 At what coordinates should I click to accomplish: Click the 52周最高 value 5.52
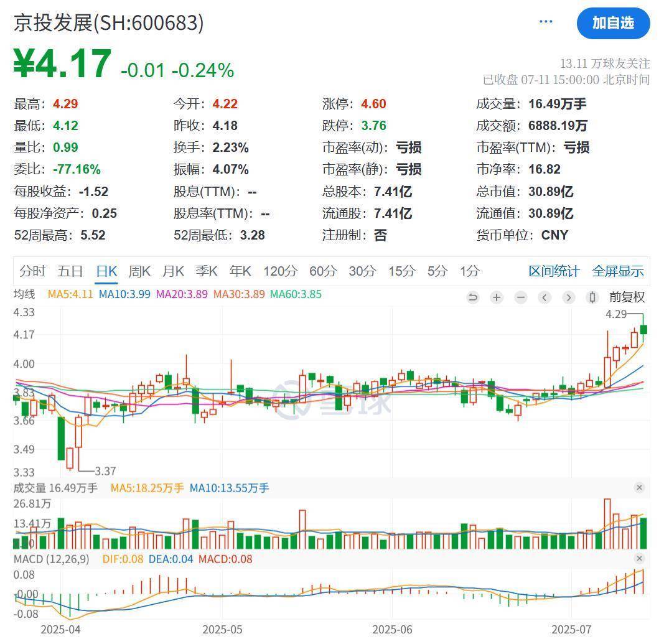point(93,235)
